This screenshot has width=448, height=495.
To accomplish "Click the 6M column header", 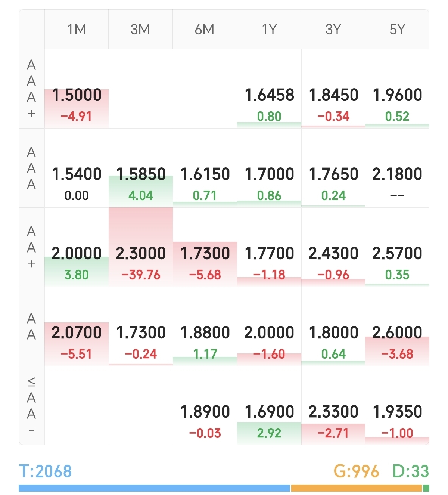I will 205,30.
